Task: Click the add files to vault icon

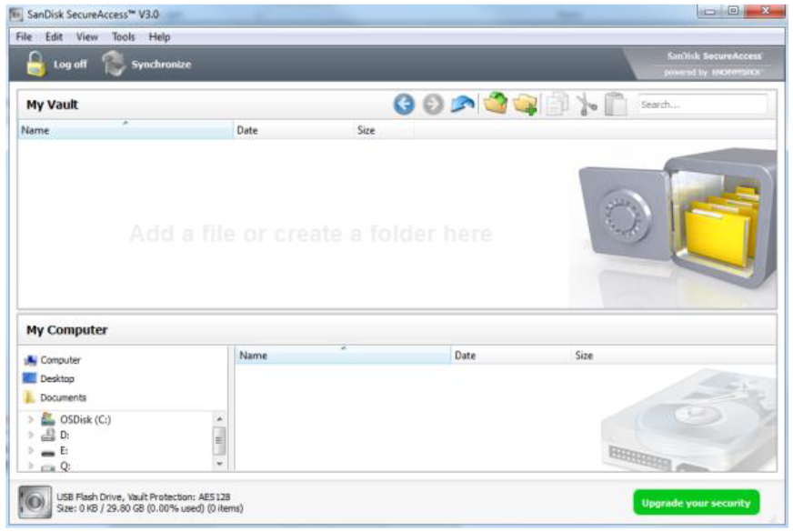Action: [x=495, y=104]
